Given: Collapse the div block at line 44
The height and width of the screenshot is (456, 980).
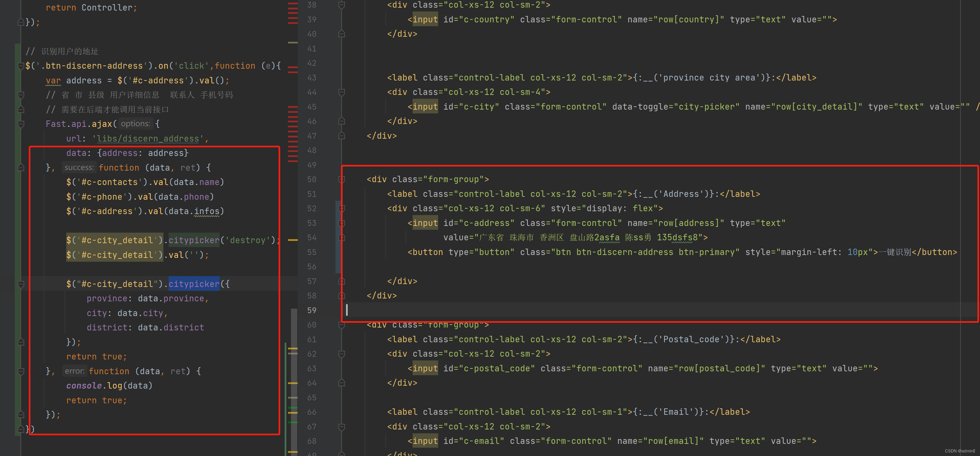Looking at the screenshot, I should pos(342,92).
